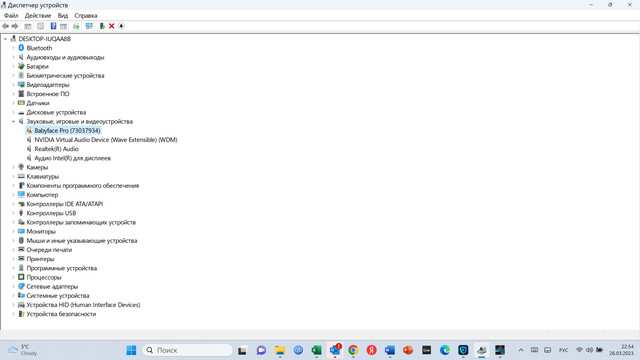Image resolution: width=640 pixels, height=360 pixels.
Task: Click the Встроенное ПО label
Action: [x=48, y=94]
